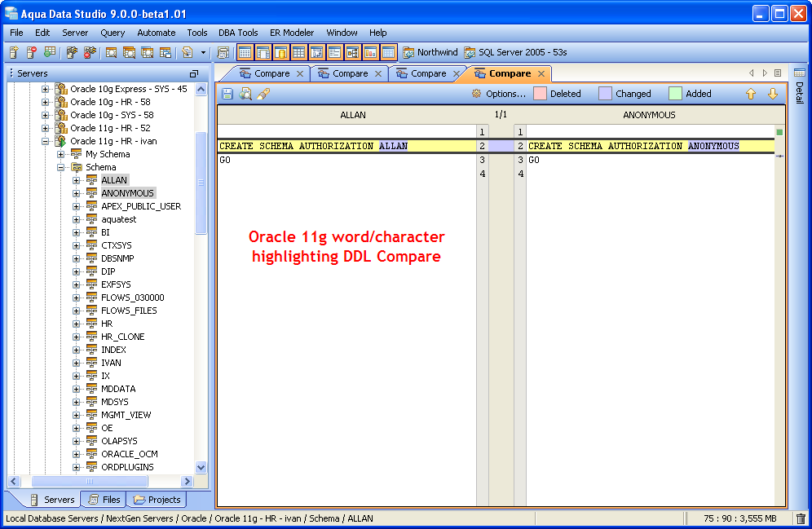Select the MGMT_VIEW schema
This screenshot has width=812, height=529.
point(126,415)
